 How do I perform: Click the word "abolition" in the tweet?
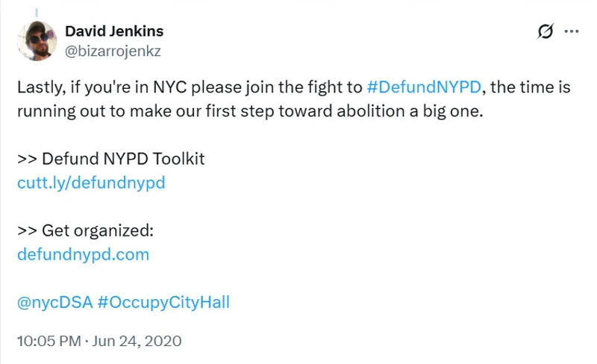pos(369,111)
